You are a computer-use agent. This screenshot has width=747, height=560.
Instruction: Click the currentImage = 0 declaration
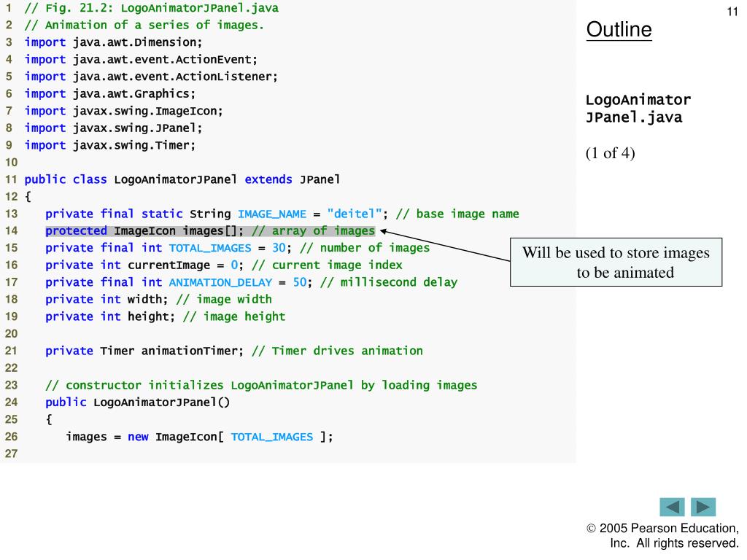click(x=224, y=265)
